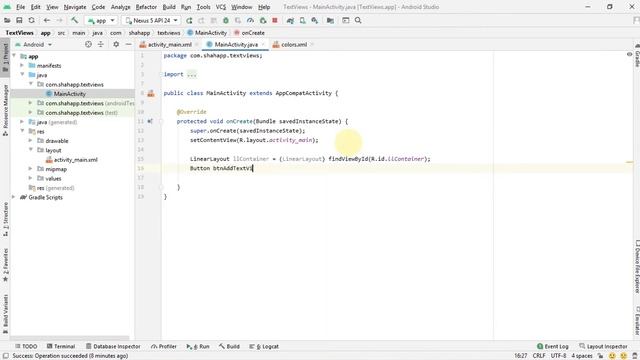Hide the Project panel with minus icon
640x360 pixels.
coord(128,44)
